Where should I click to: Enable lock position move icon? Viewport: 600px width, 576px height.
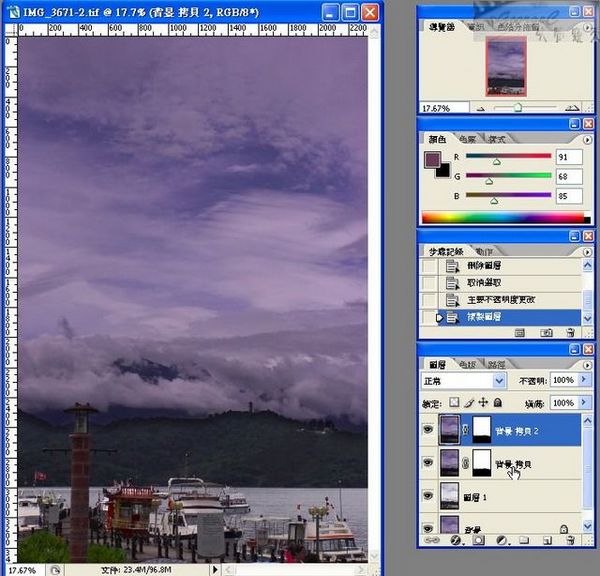pyautogui.click(x=483, y=402)
